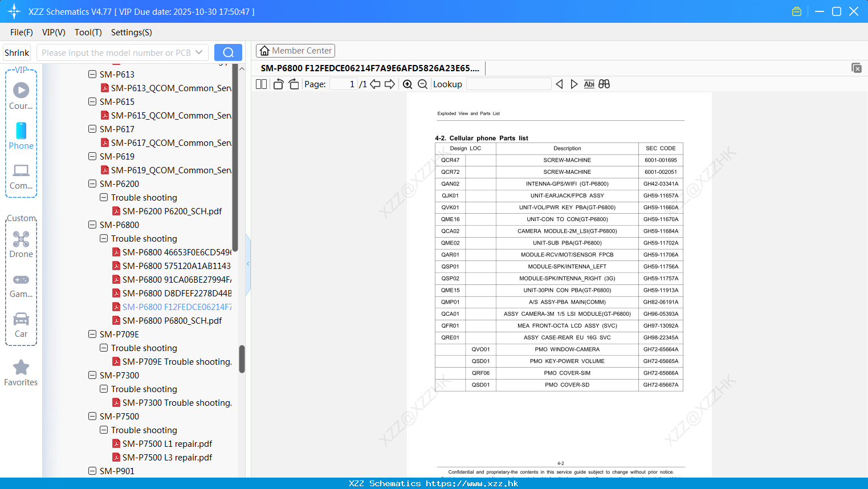Click the tree panel vertical scrollbar thumb
The width and height of the screenshot is (868, 489).
242,359
